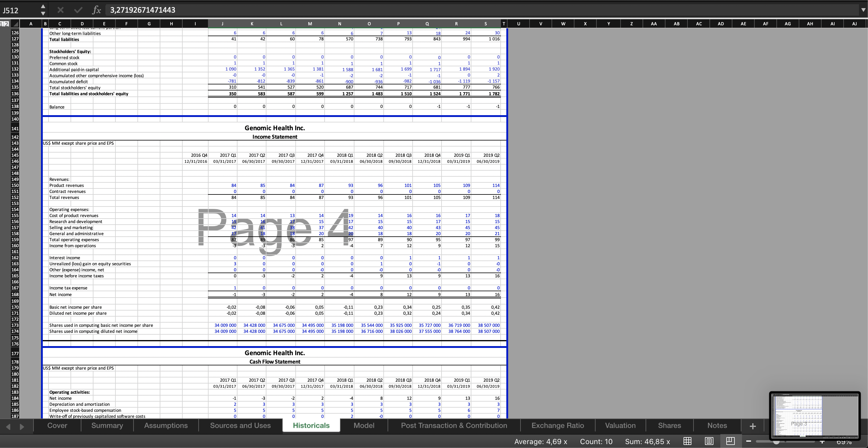
Task: Switch to Exchange Ratio tab
Action: tap(558, 425)
